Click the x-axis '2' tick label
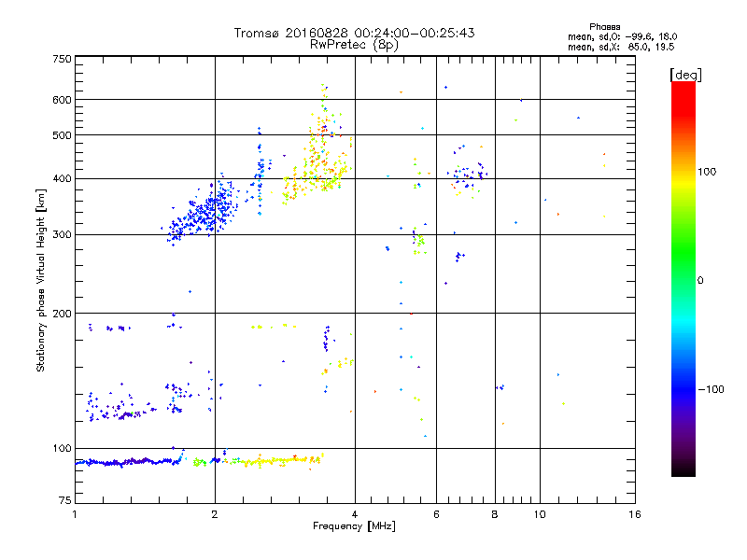The image size is (747, 560). 215,514
